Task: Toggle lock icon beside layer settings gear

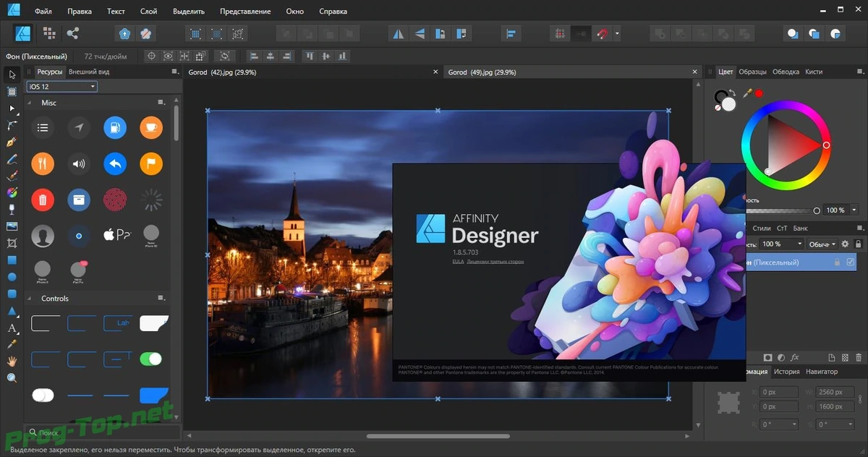Action: (859, 244)
